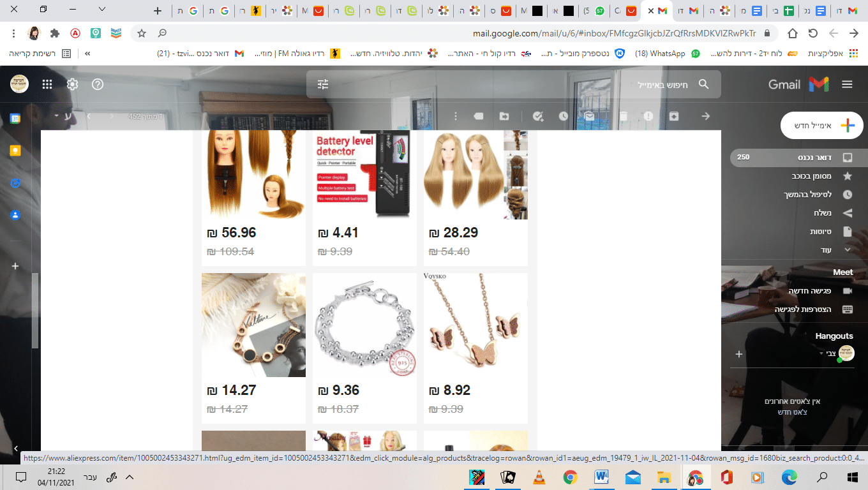This screenshot has height=490, width=868.
Task: Click the Chrome address bar URL
Action: pos(614,33)
